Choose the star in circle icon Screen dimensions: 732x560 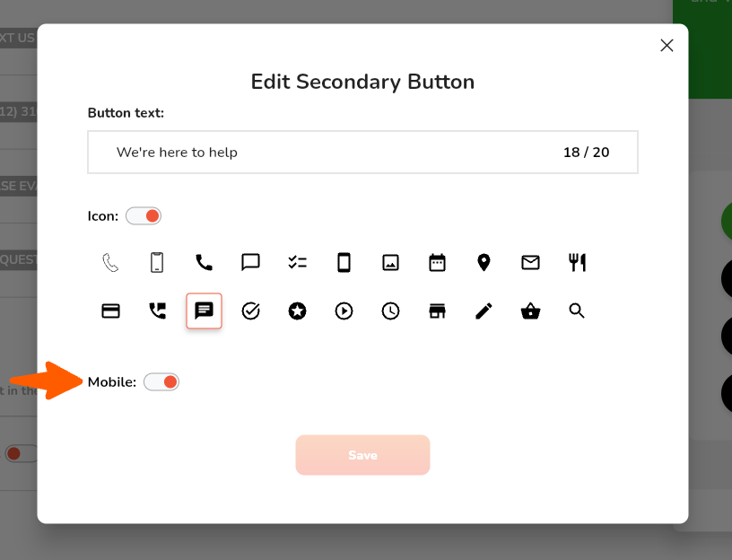click(x=298, y=311)
